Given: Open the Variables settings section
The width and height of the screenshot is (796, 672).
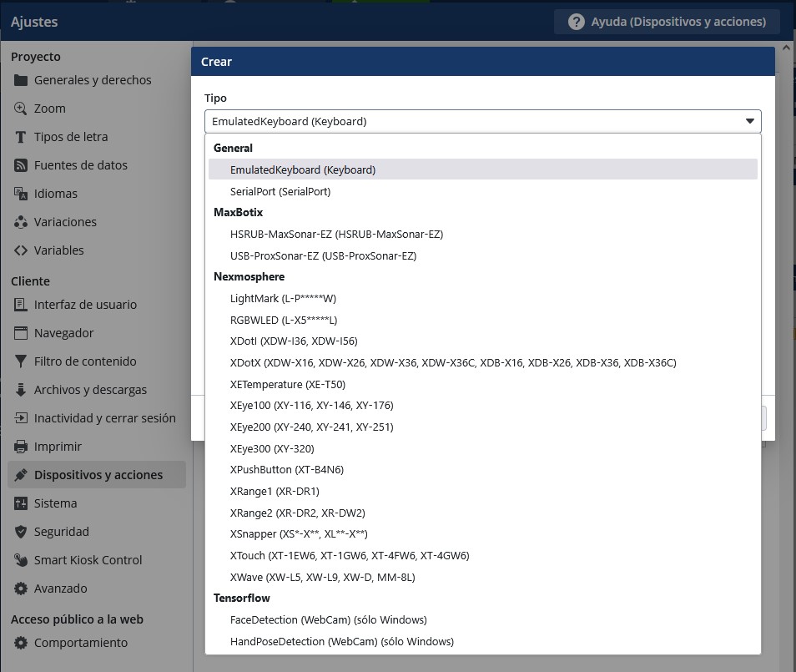Looking at the screenshot, I should pyautogui.click(x=58, y=250).
